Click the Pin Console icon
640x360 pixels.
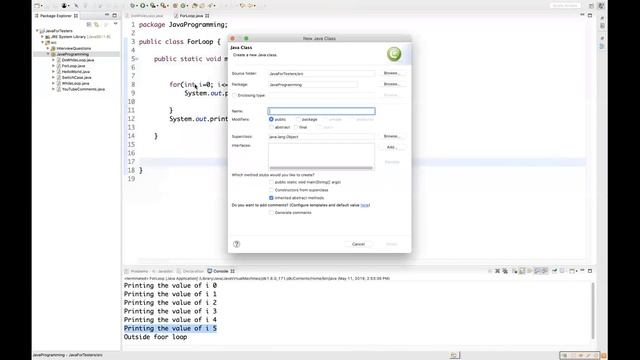pyautogui.click(x=555, y=271)
